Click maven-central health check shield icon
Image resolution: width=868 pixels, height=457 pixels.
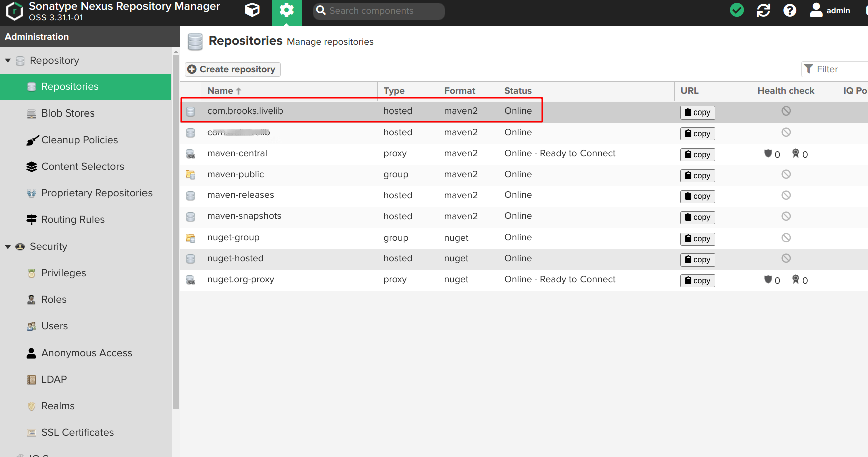768,153
